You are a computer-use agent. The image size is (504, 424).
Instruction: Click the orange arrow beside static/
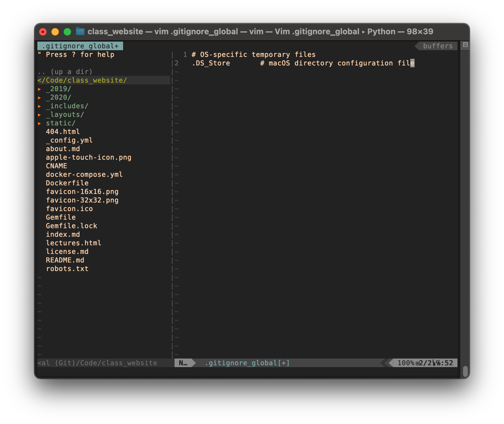[40, 123]
